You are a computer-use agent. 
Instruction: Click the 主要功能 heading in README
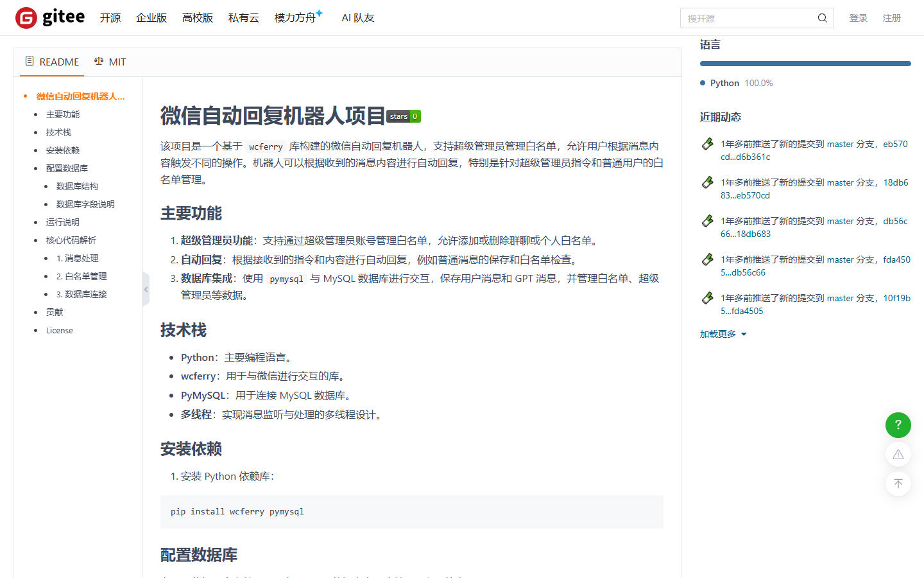[x=191, y=213]
